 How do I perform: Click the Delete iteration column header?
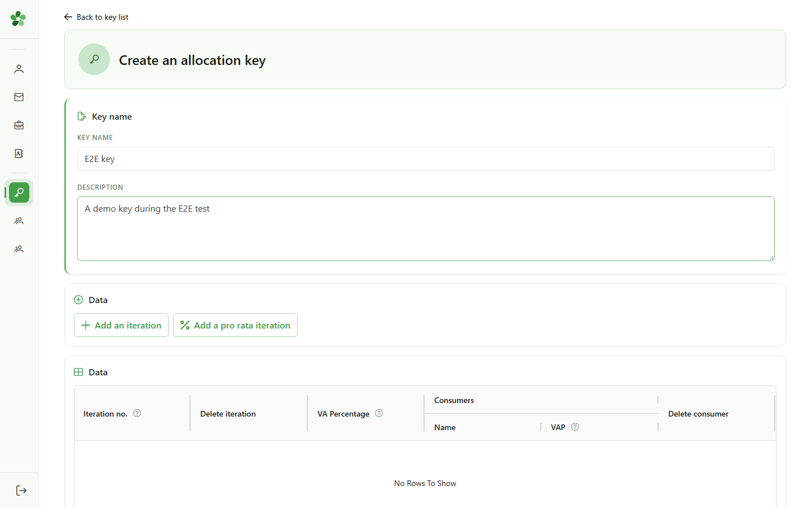coord(249,413)
